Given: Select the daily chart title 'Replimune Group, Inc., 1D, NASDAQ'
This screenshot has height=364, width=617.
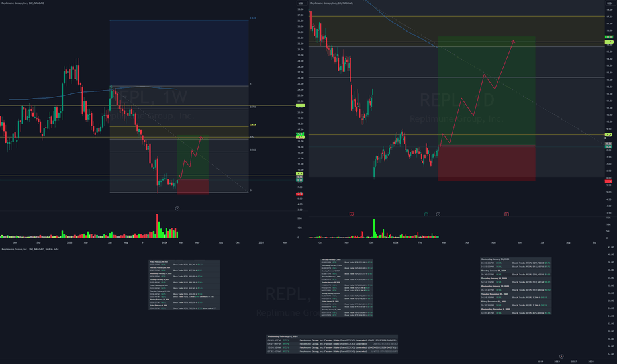Looking at the screenshot, I should [331, 3].
